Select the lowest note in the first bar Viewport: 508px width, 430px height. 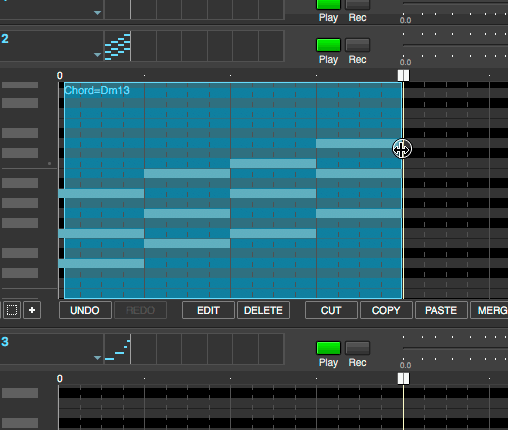(x=101, y=264)
